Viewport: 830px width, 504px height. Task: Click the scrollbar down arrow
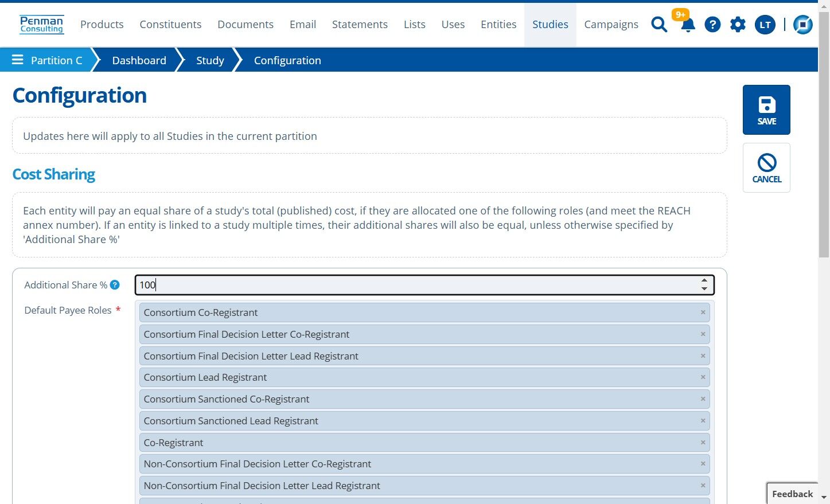tap(824, 498)
